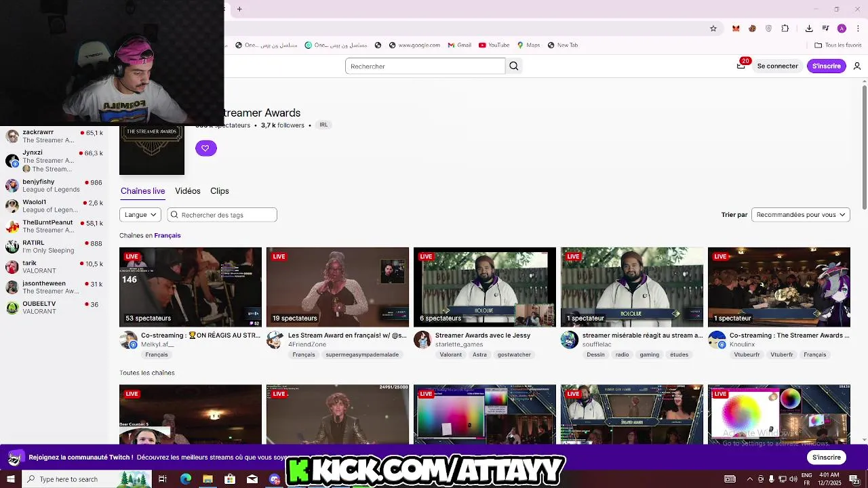Open a new browser tab with plus
Viewport: 868px width, 488px height.
pos(239,9)
